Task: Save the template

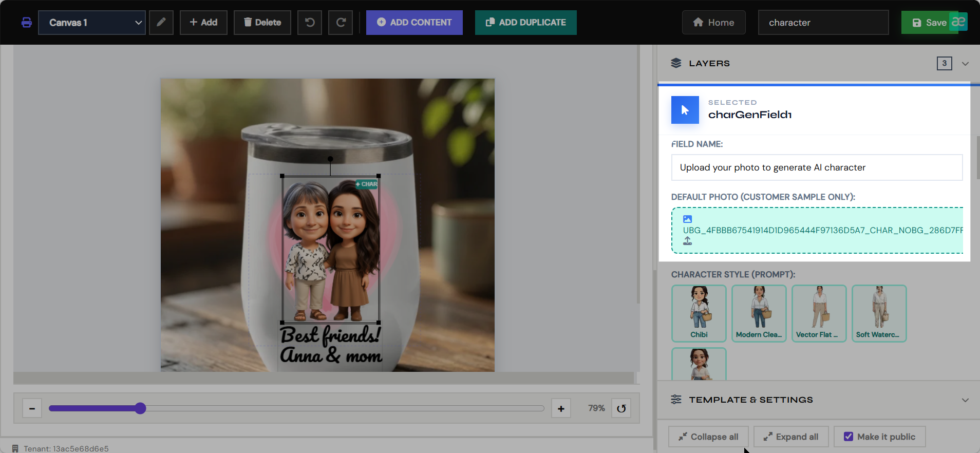Action: pos(929,23)
